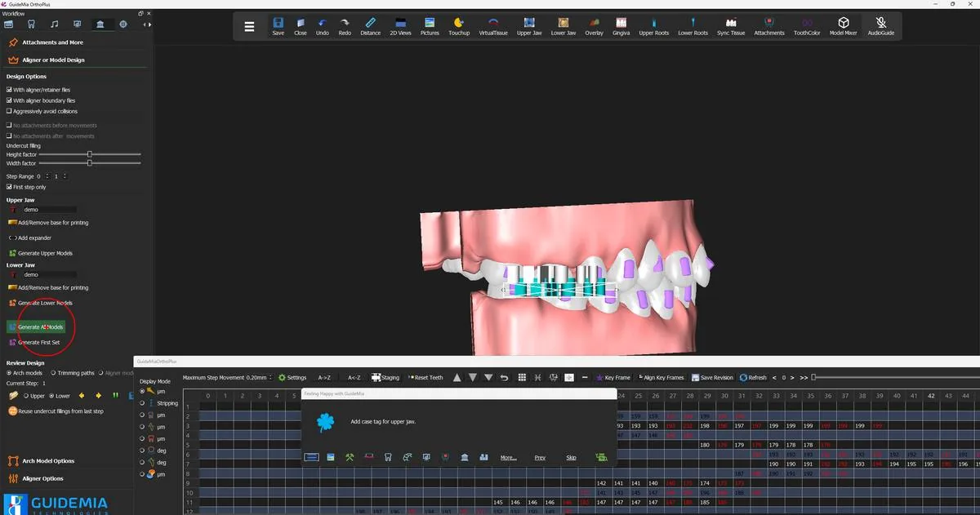Undo with the top toolbar Undo icon

click(x=323, y=26)
